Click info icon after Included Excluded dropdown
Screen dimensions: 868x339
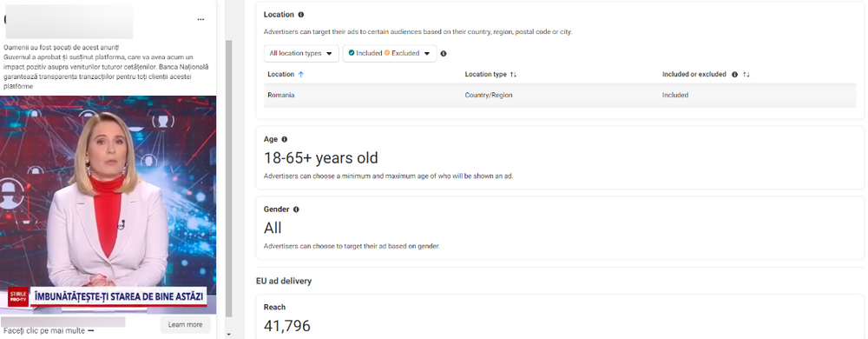pos(444,54)
